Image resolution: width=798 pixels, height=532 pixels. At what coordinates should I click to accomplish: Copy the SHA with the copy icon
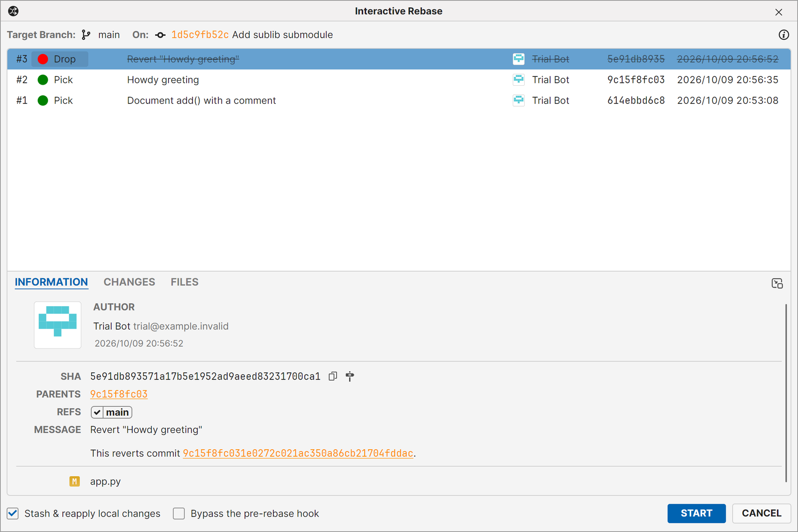point(333,376)
